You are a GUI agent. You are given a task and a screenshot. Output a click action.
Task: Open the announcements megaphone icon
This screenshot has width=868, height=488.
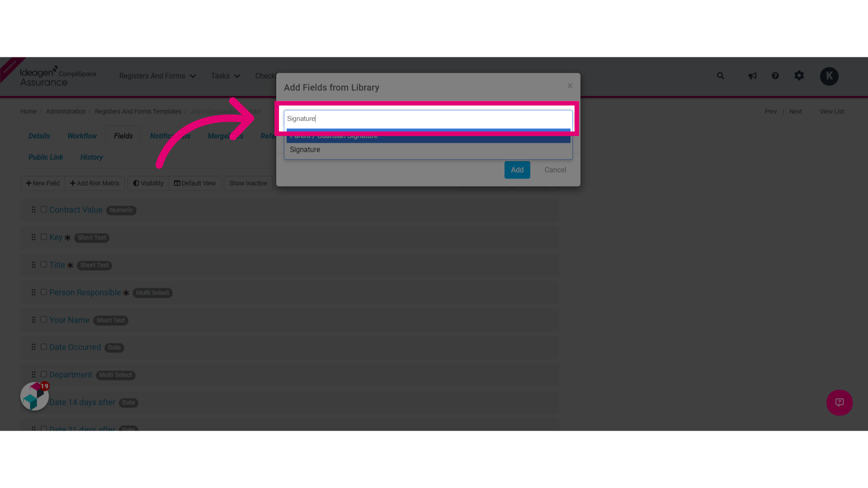[752, 76]
